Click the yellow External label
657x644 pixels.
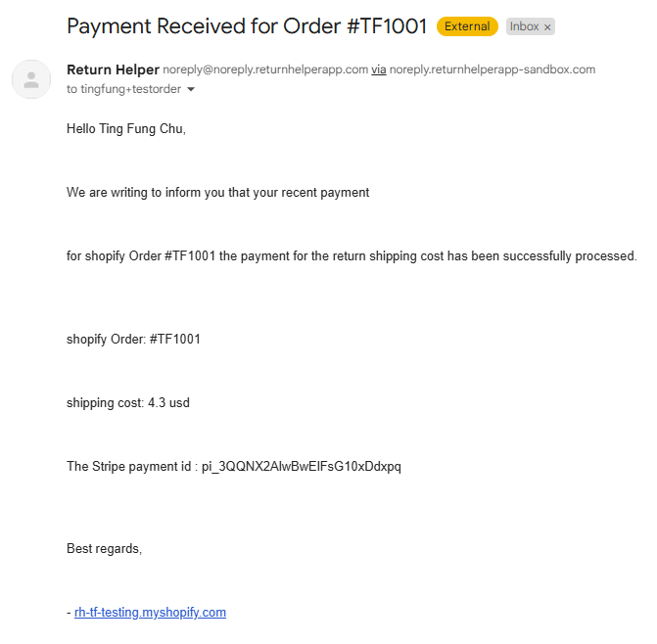pos(467,26)
